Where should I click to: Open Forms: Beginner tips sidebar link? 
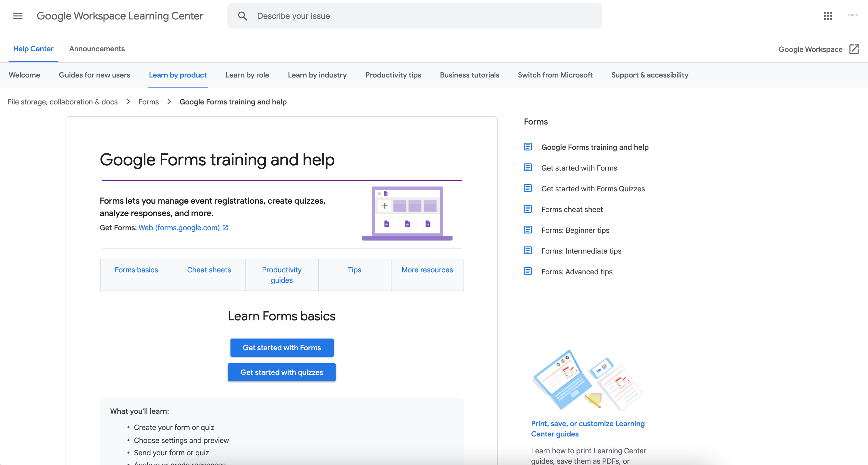[575, 230]
